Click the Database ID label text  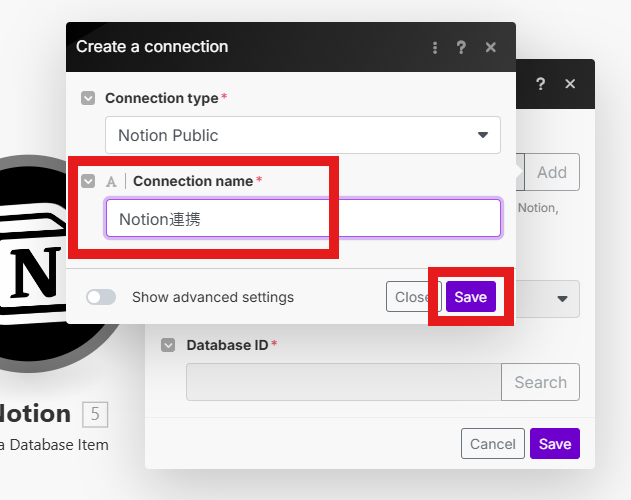click(x=227, y=345)
